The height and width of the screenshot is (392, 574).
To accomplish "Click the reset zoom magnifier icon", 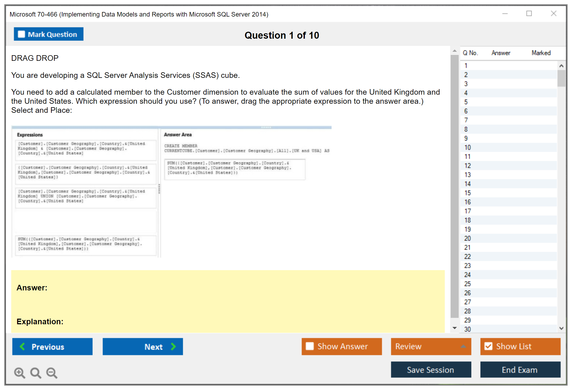I will tap(36, 373).
